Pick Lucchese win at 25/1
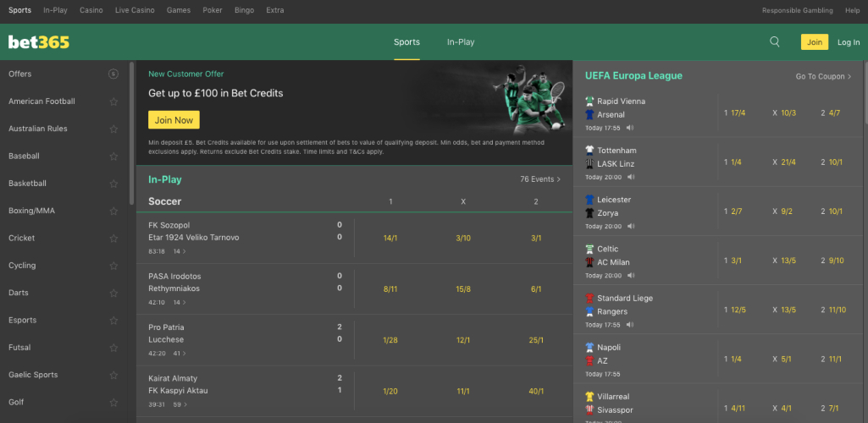 [x=536, y=340]
